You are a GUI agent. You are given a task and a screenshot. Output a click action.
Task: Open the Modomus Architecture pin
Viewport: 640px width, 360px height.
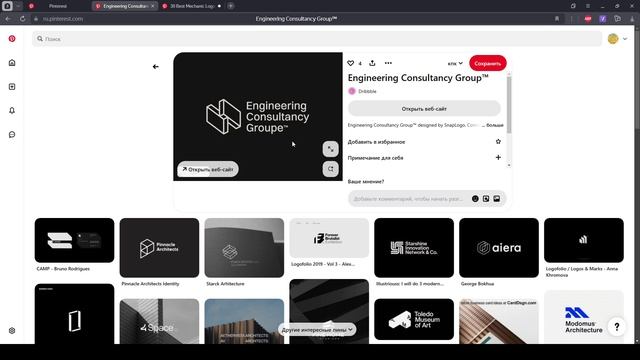click(x=584, y=318)
